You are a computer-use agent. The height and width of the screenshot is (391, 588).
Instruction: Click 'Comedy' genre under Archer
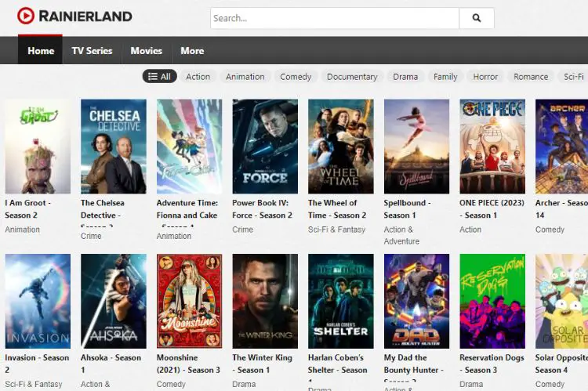point(550,230)
